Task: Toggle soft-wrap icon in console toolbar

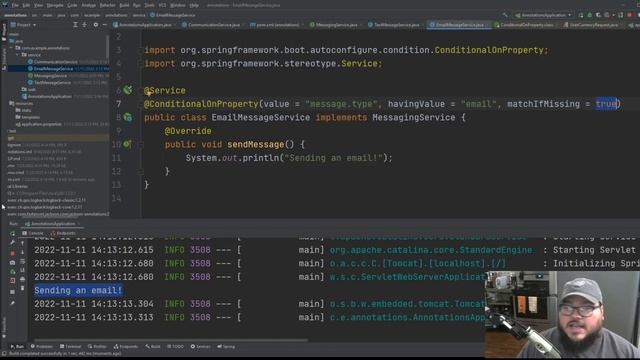Action: [x=22, y=261]
